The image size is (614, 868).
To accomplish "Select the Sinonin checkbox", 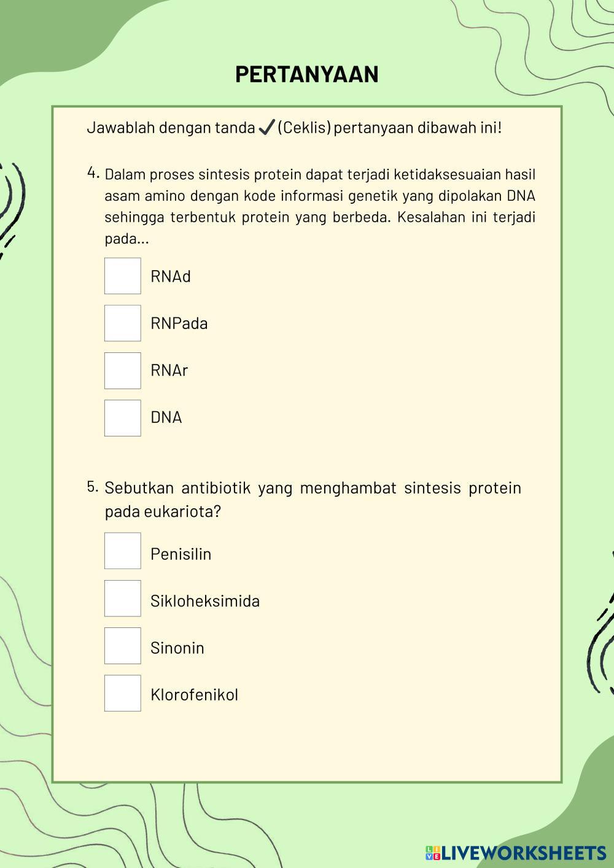I will coord(123,646).
